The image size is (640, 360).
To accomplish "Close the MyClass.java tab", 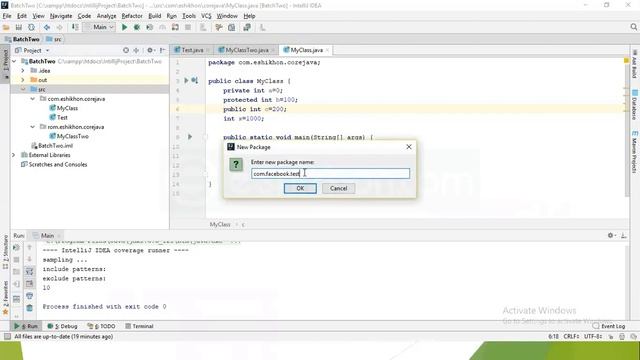I will (x=327, y=50).
